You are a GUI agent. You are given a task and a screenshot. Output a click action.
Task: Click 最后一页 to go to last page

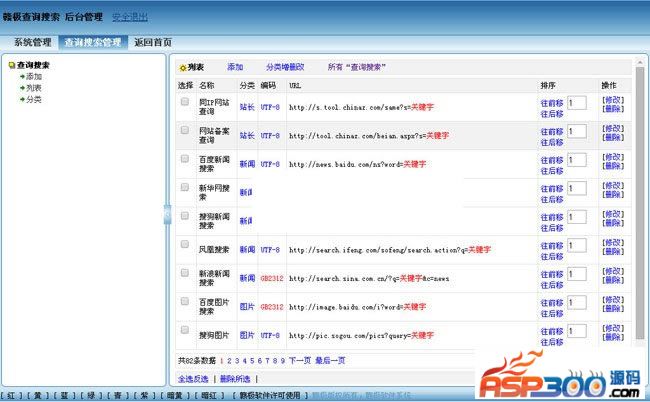click(x=330, y=361)
